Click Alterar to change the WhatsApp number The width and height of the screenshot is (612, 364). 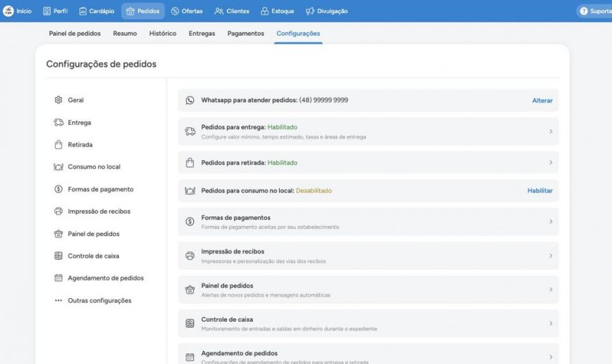click(542, 100)
